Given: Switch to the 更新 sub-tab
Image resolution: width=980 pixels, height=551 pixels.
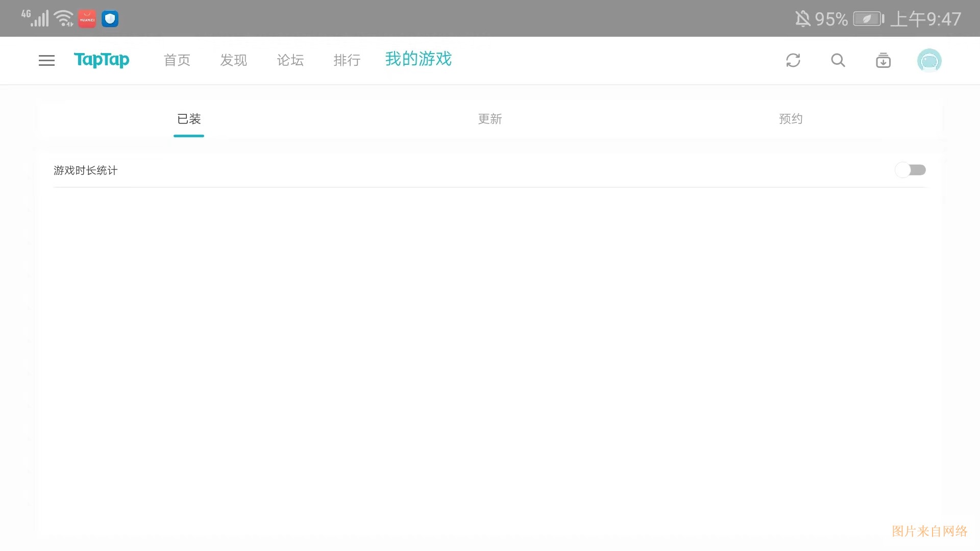Looking at the screenshot, I should pyautogui.click(x=490, y=119).
